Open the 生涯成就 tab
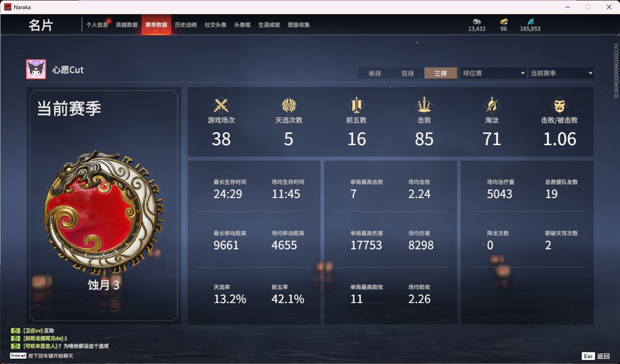Viewport: 620px width, 364px height. tap(269, 25)
